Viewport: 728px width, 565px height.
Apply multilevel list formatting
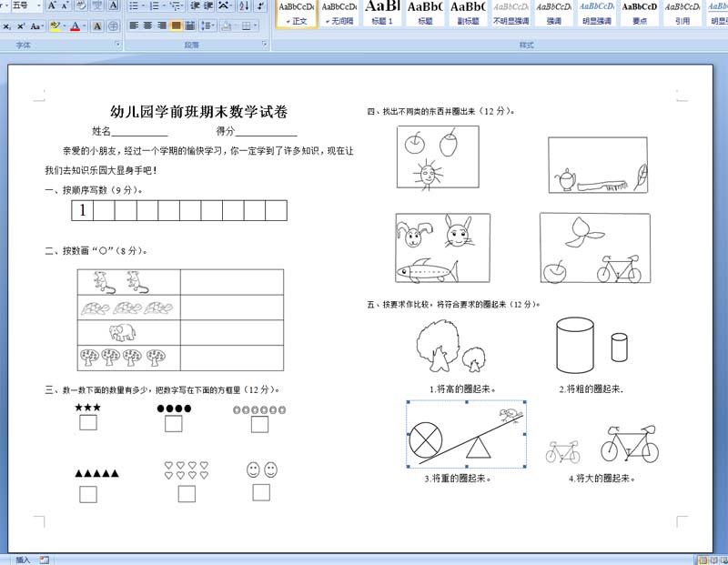coord(176,6)
